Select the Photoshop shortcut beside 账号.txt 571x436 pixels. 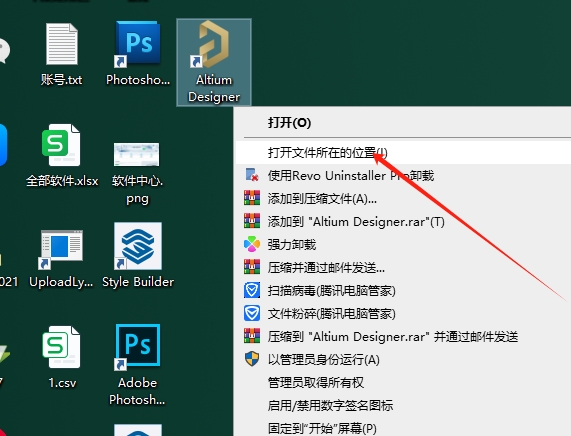(138, 44)
